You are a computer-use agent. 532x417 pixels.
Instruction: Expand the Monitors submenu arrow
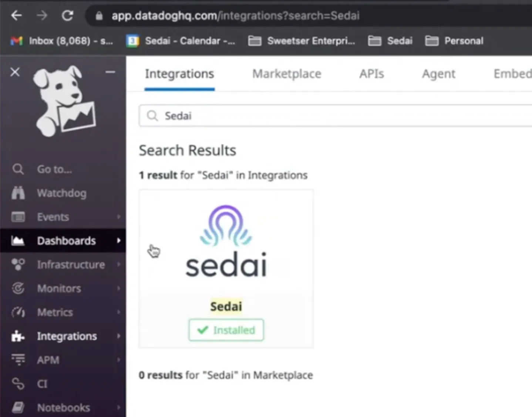(119, 288)
